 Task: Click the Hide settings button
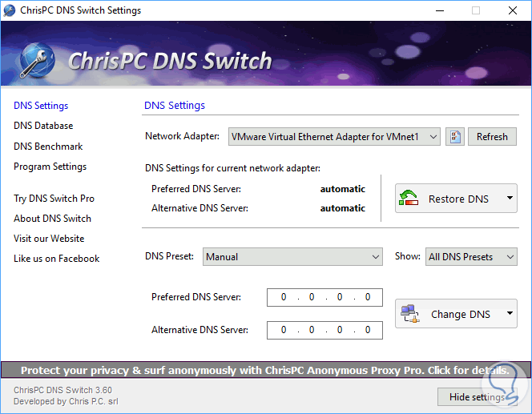477,396
